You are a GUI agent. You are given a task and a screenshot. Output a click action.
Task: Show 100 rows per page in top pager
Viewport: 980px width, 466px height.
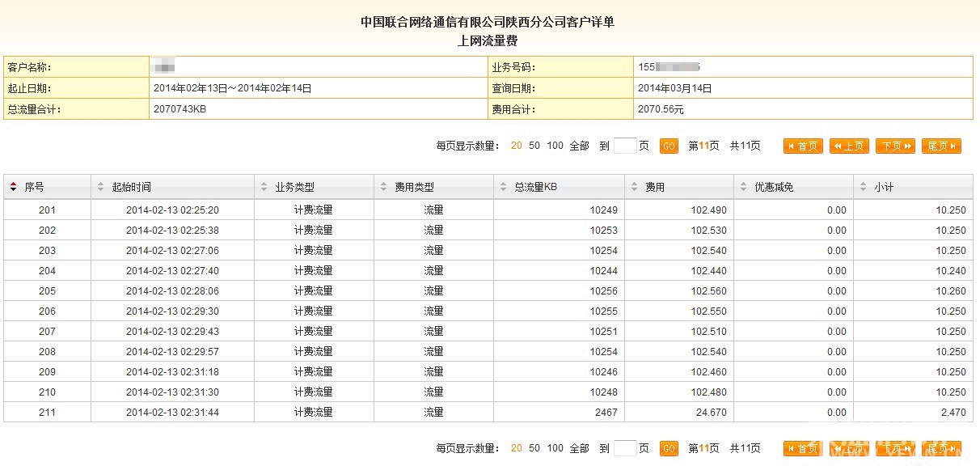[x=555, y=146]
